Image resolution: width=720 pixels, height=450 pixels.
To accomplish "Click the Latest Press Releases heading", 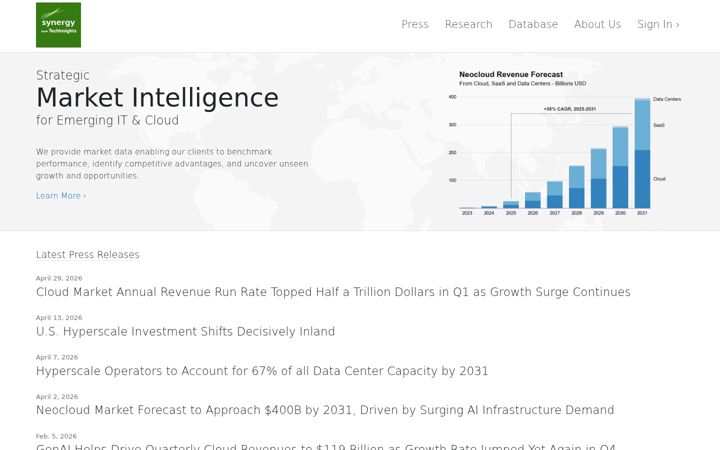I will (88, 254).
